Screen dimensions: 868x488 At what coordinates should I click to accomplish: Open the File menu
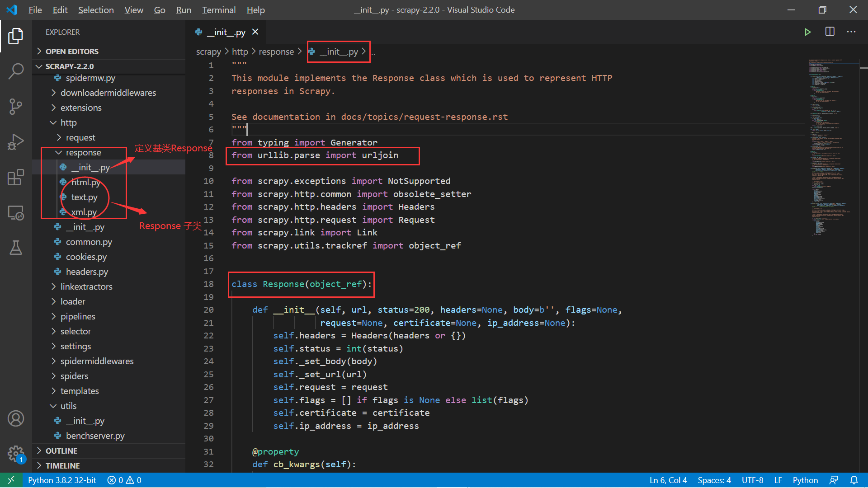[x=35, y=10]
